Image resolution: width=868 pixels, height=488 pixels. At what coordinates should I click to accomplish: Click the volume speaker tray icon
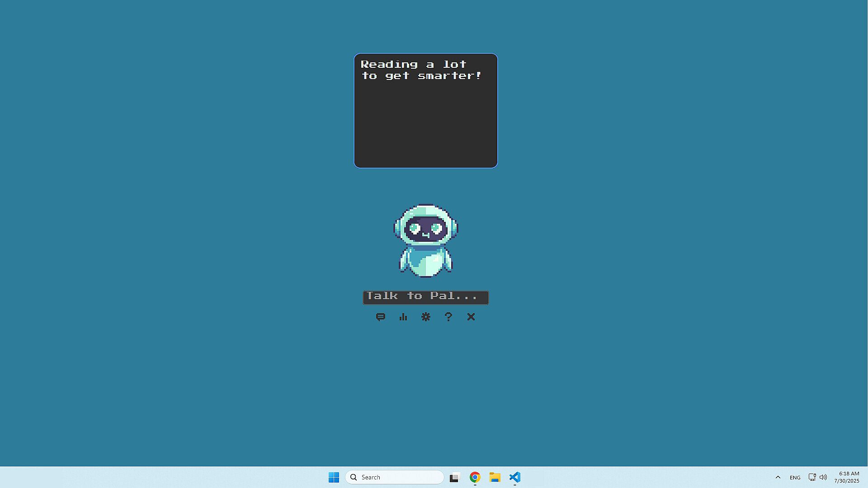coord(823,477)
